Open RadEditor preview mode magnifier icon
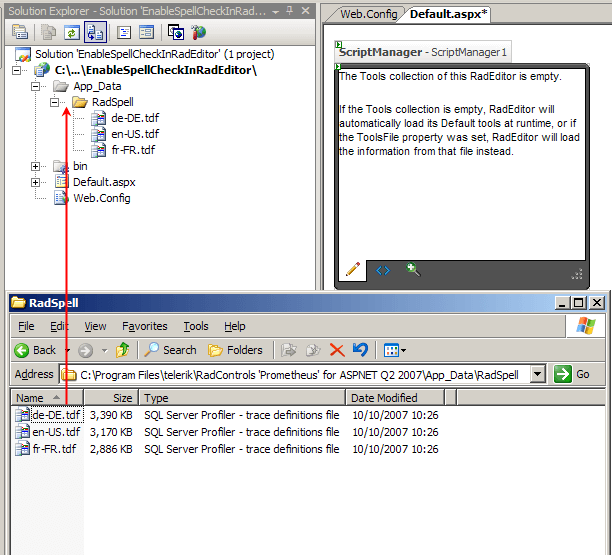The width and height of the screenshot is (612, 555). [x=413, y=270]
